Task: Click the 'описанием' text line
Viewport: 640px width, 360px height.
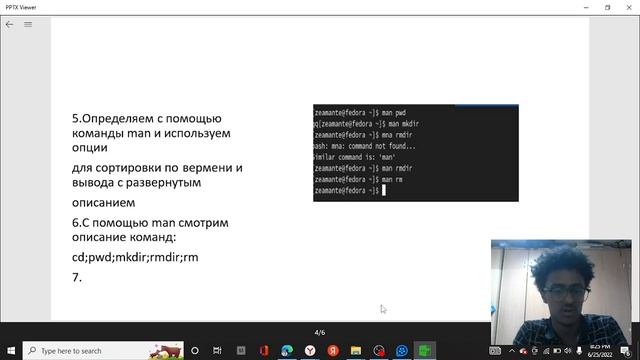Action: 104,203
